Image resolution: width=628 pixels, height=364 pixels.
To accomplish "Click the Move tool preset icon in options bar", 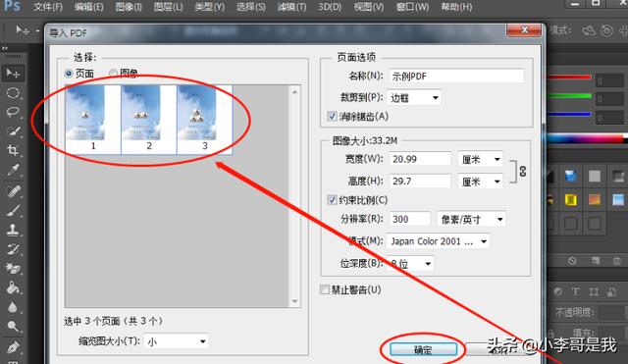I will pyautogui.click(x=22, y=30).
